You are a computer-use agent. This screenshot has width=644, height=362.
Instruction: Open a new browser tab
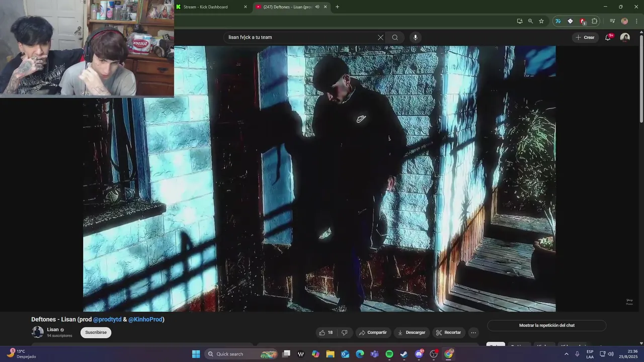337,7
